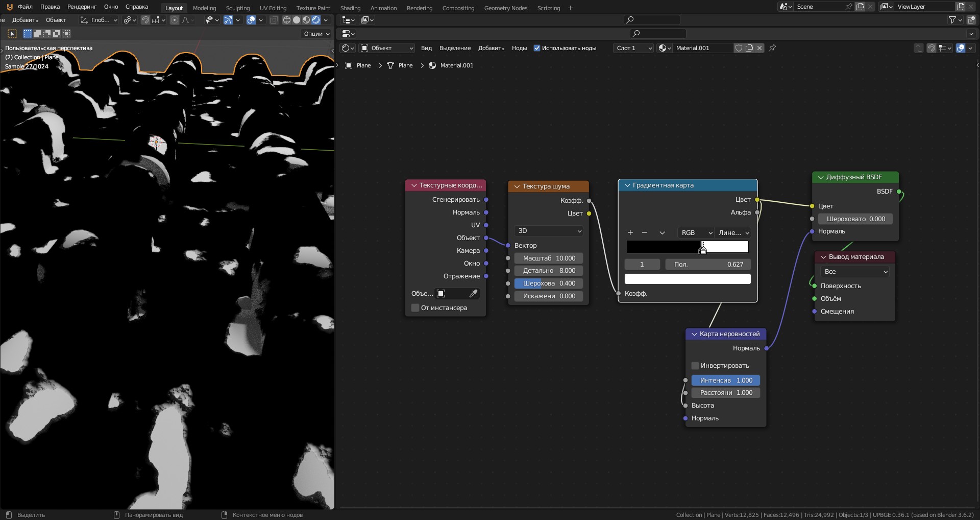Click the new material duplicate icon
This screenshot has width=980, height=520.
point(749,48)
